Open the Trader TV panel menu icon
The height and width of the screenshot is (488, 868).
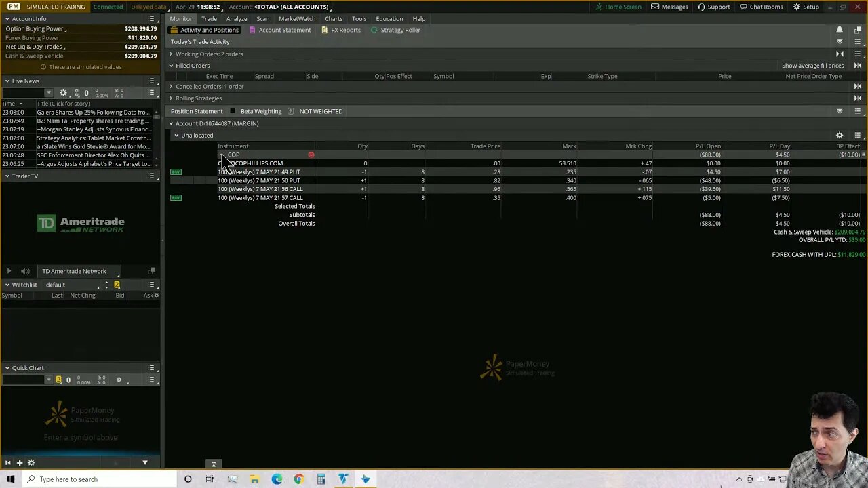tap(151, 176)
